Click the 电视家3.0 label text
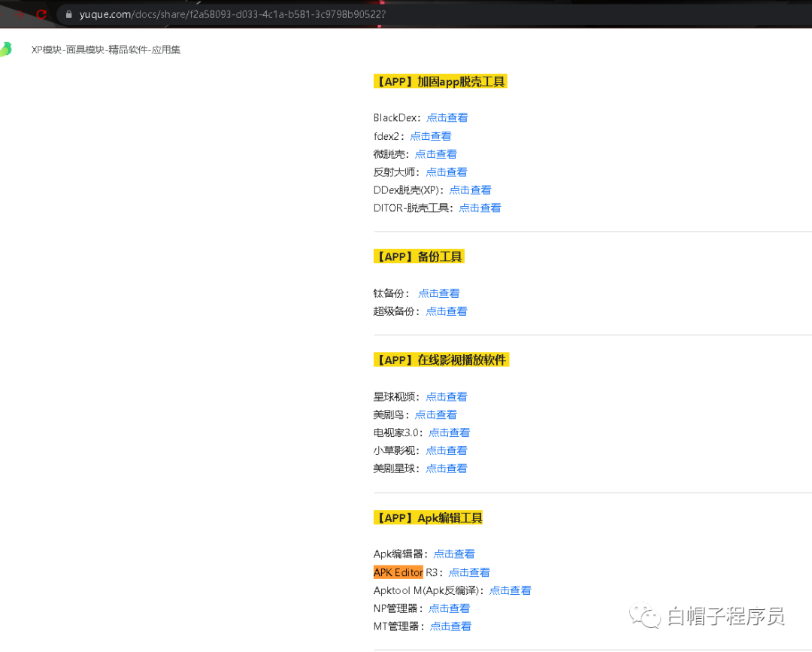Image resolution: width=812 pixels, height=652 pixels. tap(396, 432)
